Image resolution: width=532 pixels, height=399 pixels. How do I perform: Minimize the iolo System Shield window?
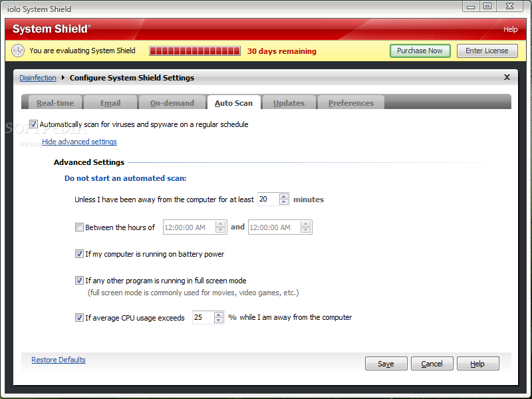point(471,7)
